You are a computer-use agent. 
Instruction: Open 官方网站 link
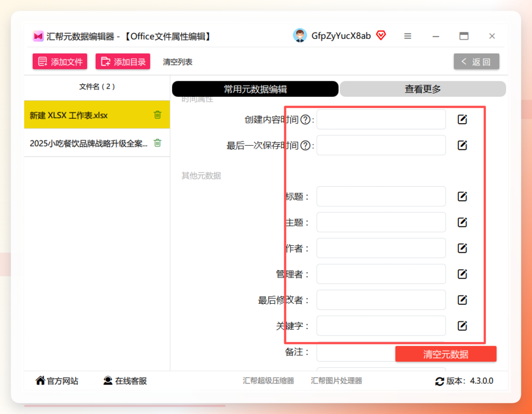tap(56, 381)
